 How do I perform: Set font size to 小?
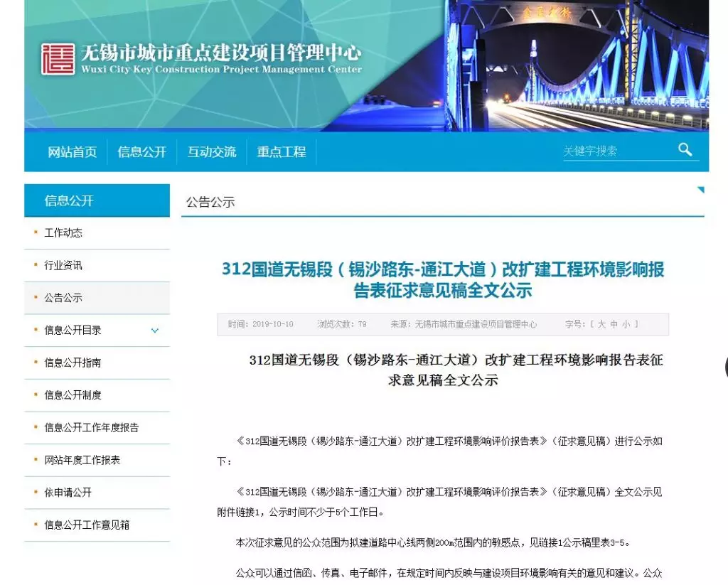(x=626, y=324)
